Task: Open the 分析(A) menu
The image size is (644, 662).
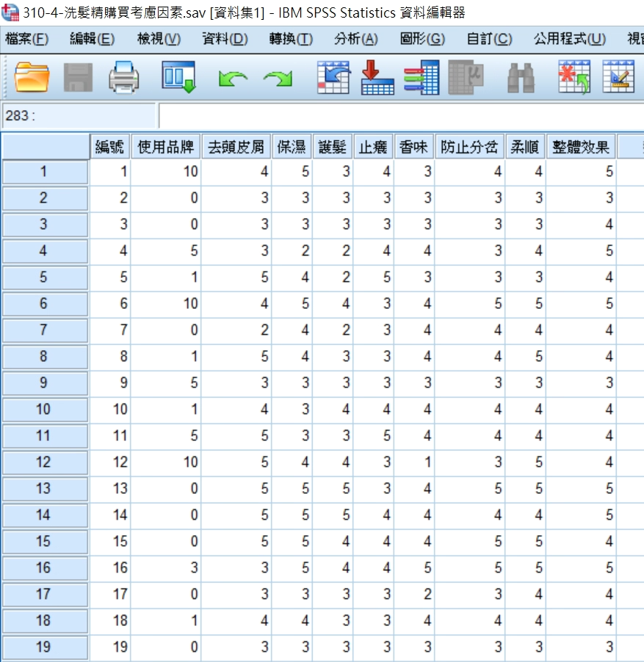Action: (355, 39)
